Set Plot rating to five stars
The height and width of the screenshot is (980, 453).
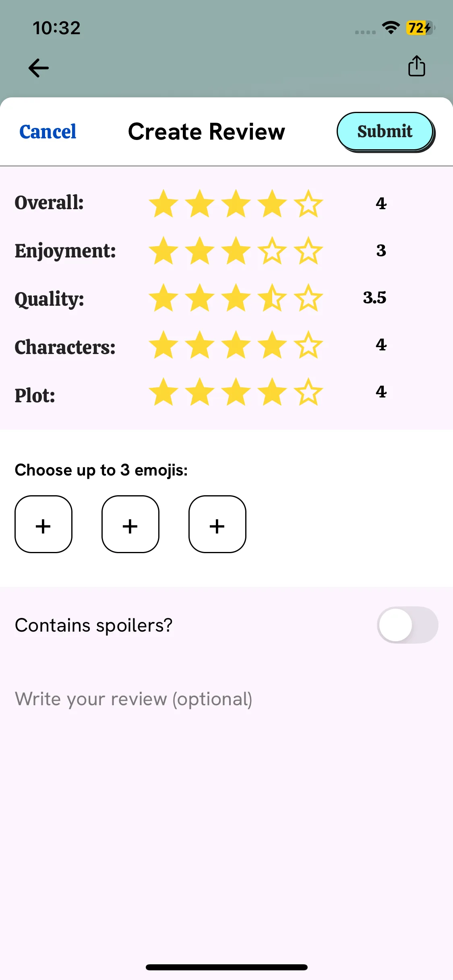point(308,392)
